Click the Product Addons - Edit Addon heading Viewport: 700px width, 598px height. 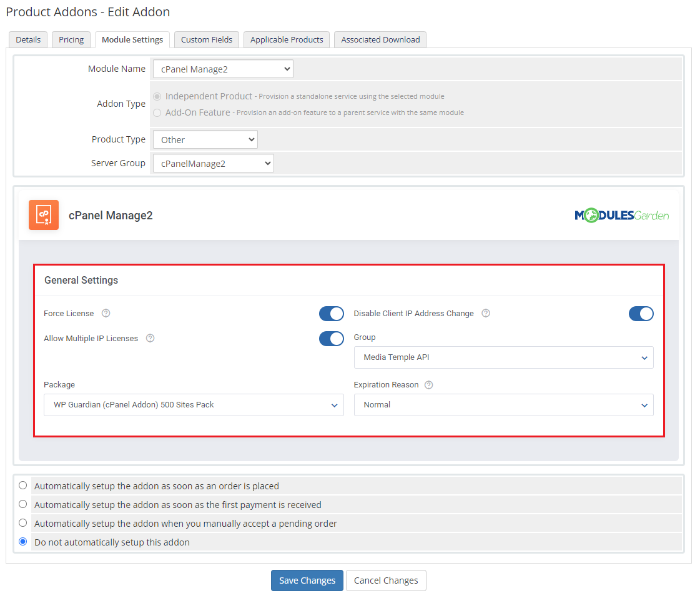point(88,12)
